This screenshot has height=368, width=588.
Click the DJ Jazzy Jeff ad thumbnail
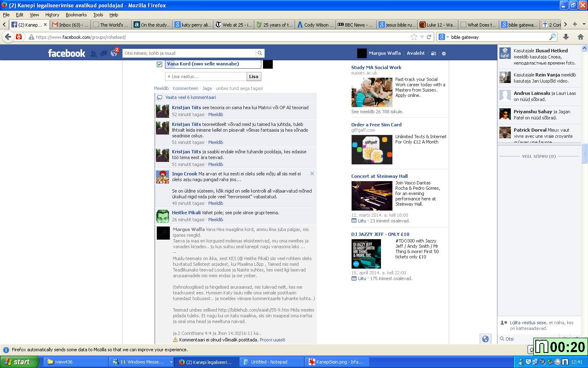tap(366, 254)
